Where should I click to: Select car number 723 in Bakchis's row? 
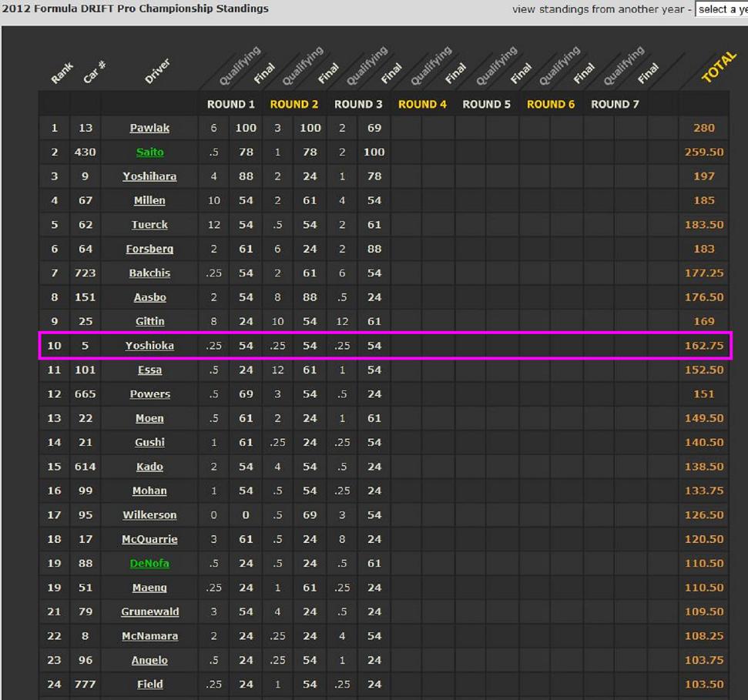[85, 273]
